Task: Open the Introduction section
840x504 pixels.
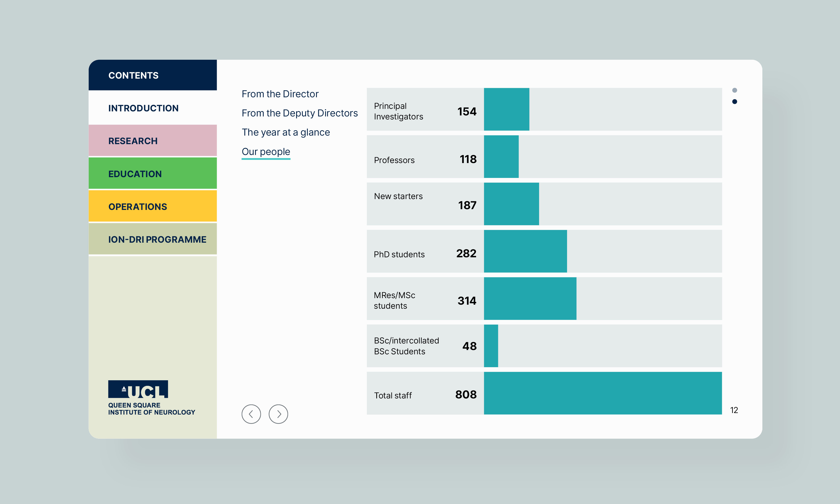Action: (x=152, y=108)
